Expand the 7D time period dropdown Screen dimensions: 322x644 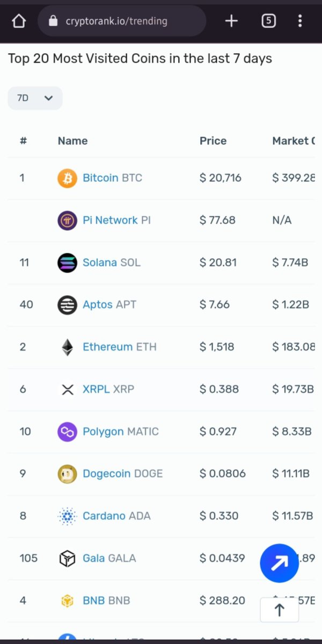(x=35, y=98)
